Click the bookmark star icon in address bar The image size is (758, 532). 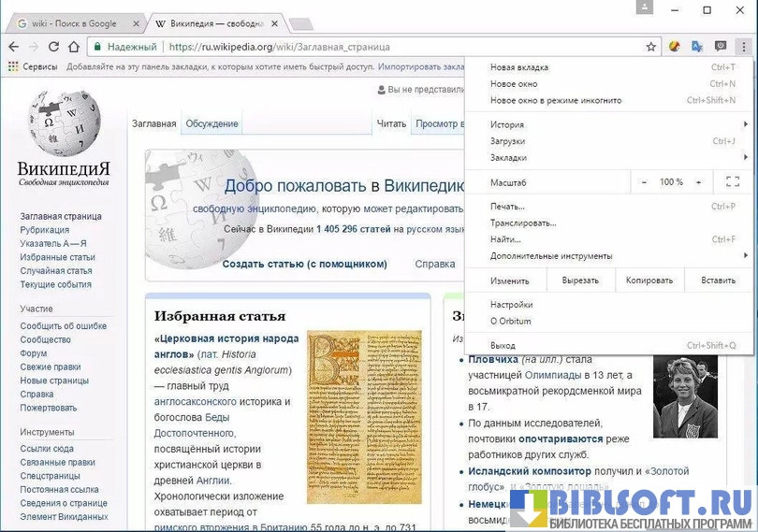click(651, 47)
